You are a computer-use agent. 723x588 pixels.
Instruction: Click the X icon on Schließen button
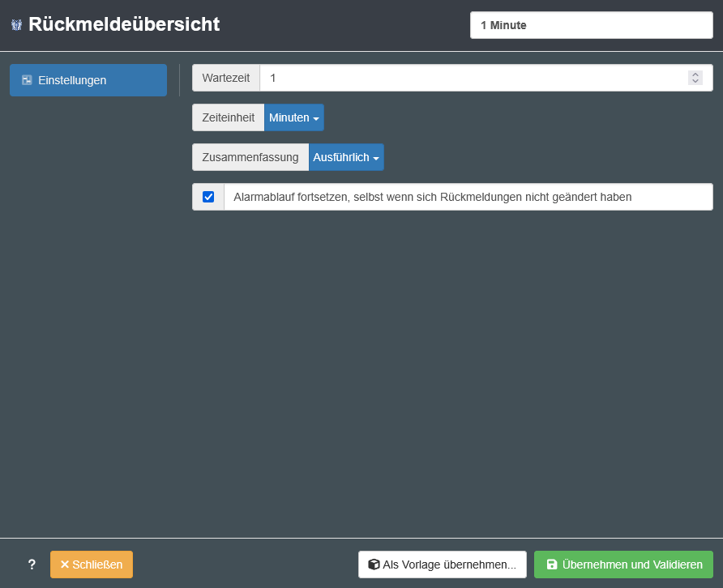[x=65, y=565]
